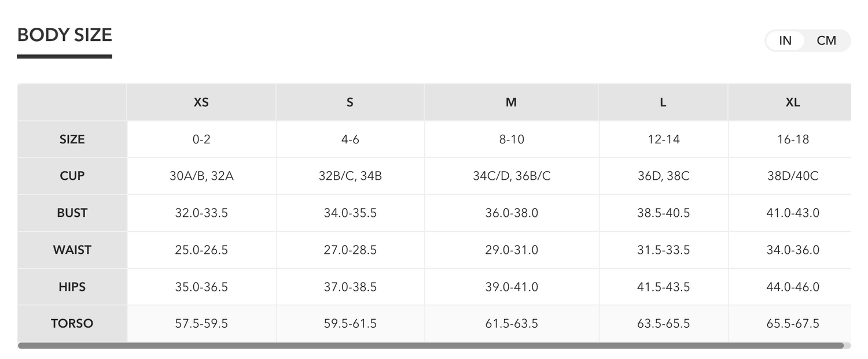
Task: Click the BUST row label
Action: pos(72,213)
